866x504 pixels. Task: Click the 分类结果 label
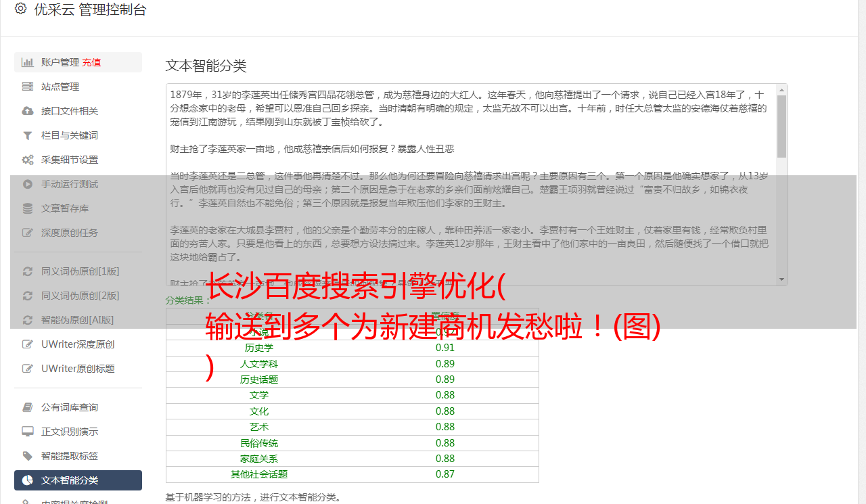189,300
